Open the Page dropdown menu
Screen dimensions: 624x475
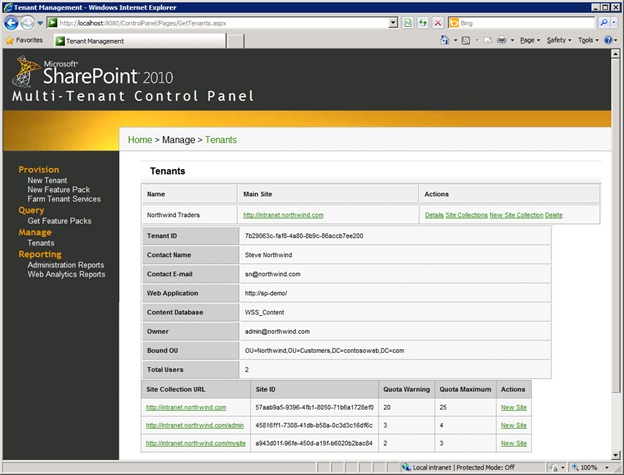click(x=530, y=41)
